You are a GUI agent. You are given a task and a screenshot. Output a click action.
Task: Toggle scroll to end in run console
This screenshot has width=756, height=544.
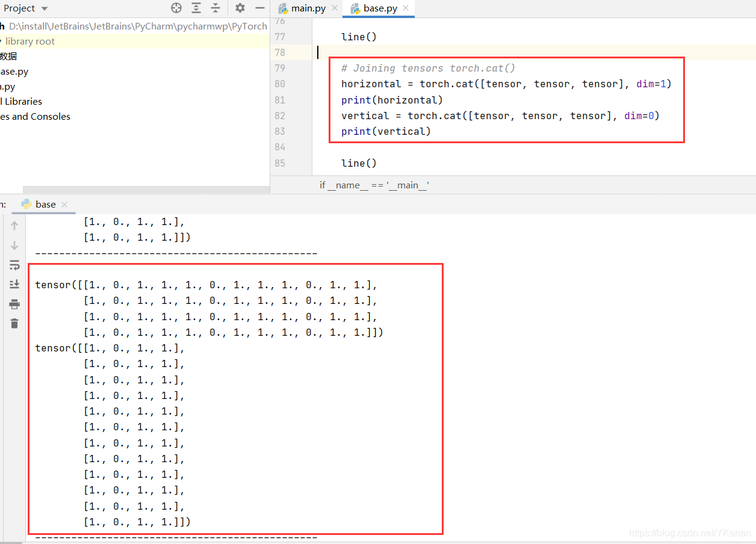click(x=14, y=284)
